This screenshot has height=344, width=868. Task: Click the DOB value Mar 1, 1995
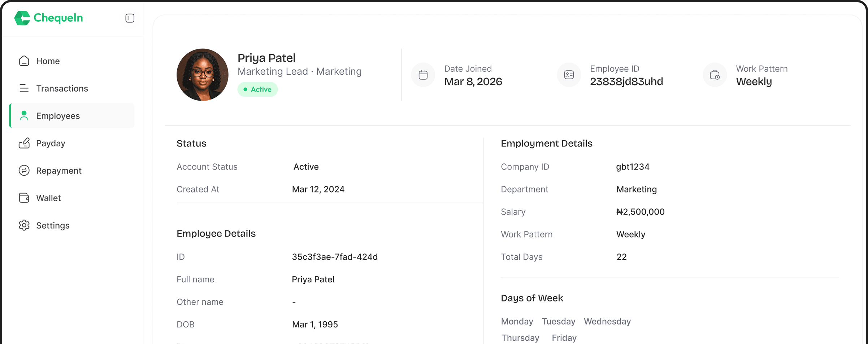coord(315,325)
